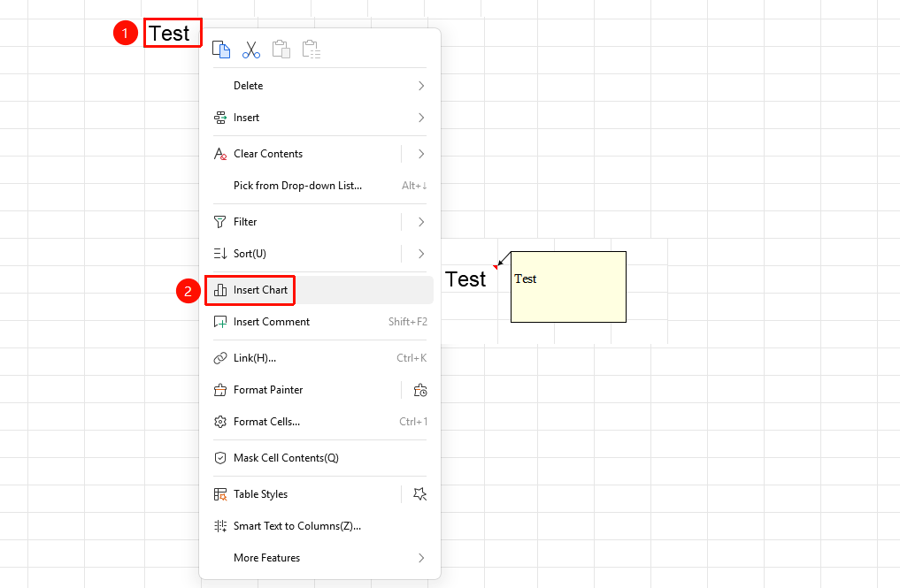Choose Format Cells... from the menu
The width and height of the screenshot is (900, 588).
tap(319, 422)
